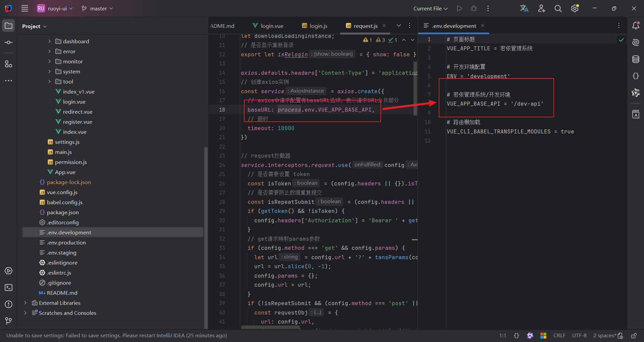Select vue.config.js in project tree
The height and width of the screenshot is (342, 644).
click(62, 192)
